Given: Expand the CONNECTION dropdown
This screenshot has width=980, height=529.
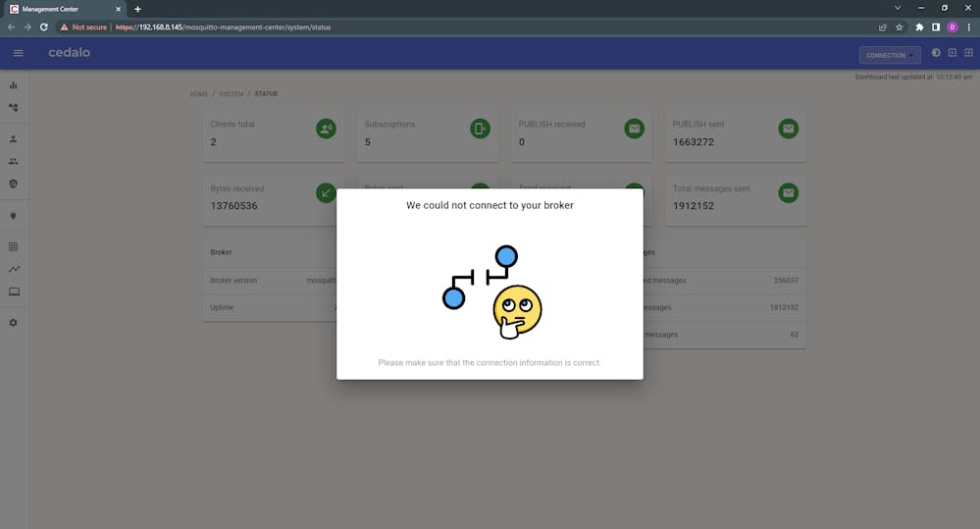Looking at the screenshot, I should tap(890, 55).
